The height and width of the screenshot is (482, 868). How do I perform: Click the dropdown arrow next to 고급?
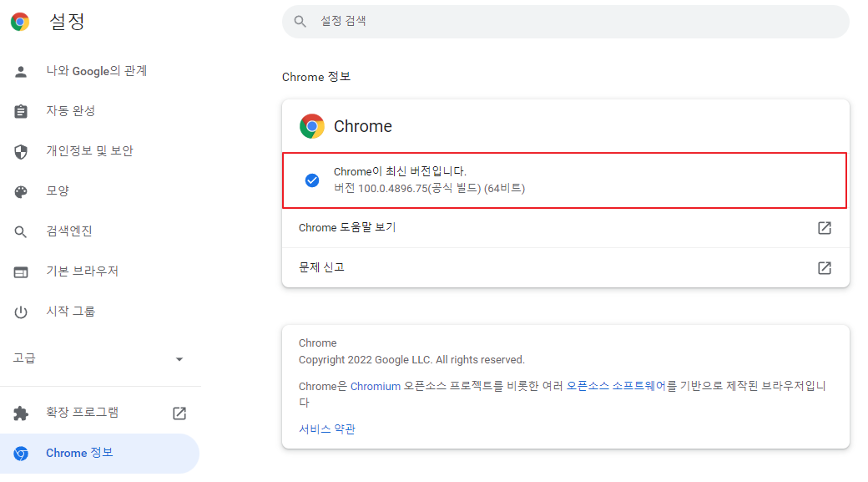pyautogui.click(x=179, y=359)
